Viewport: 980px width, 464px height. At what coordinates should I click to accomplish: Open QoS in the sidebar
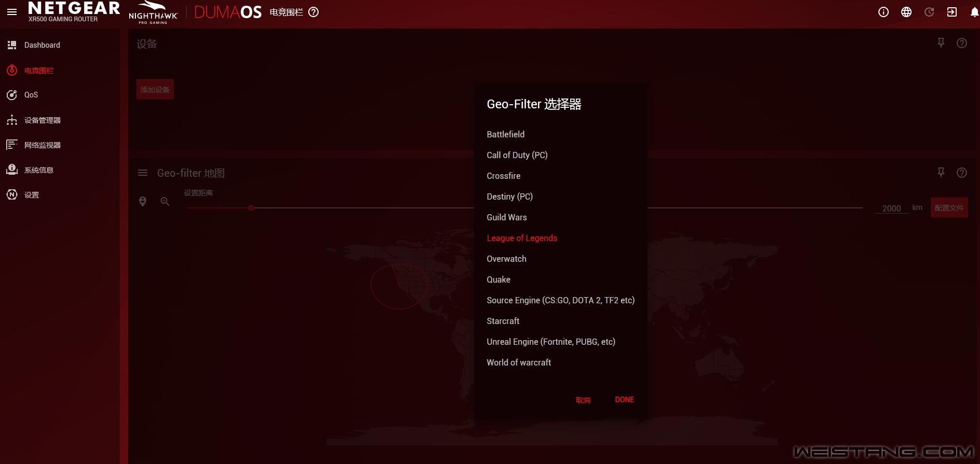pos(31,95)
